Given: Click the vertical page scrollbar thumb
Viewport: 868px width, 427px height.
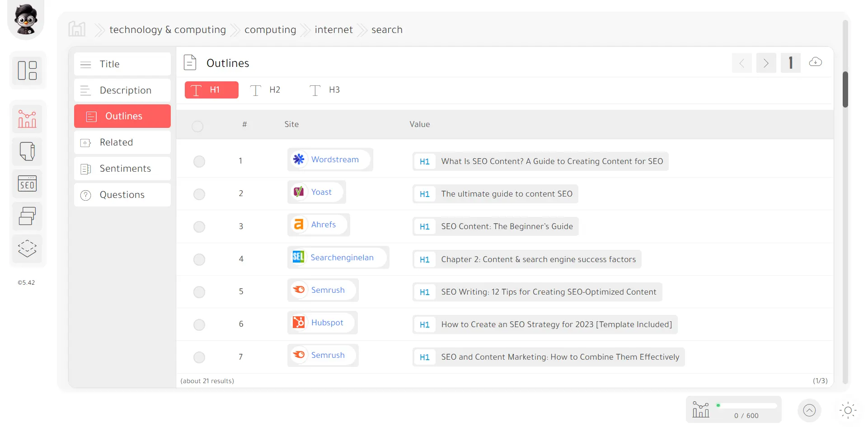Looking at the screenshot, I should point(845,89).
